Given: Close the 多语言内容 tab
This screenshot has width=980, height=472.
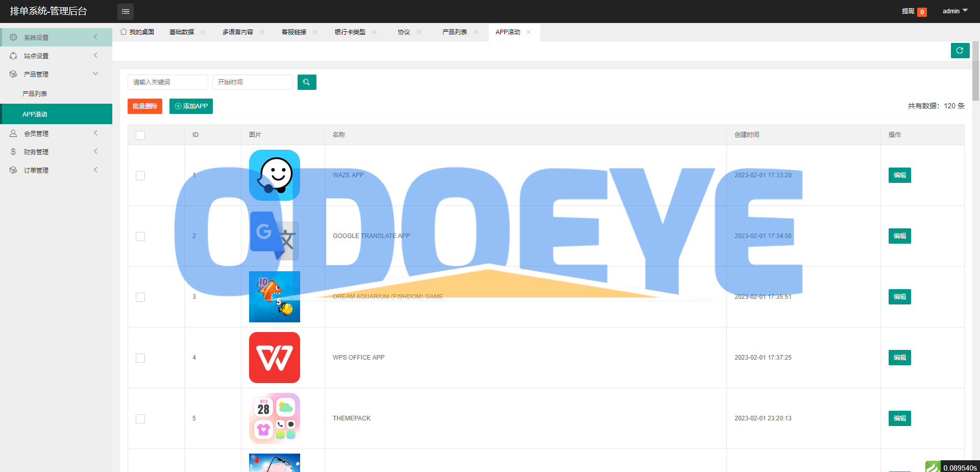Looking at the screenshot, I should [262, 32].
